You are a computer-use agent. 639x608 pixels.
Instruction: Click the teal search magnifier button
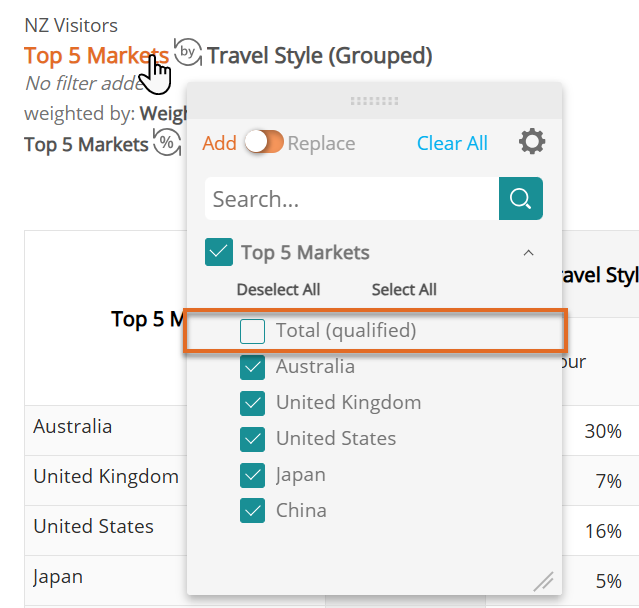coord(520,198)
